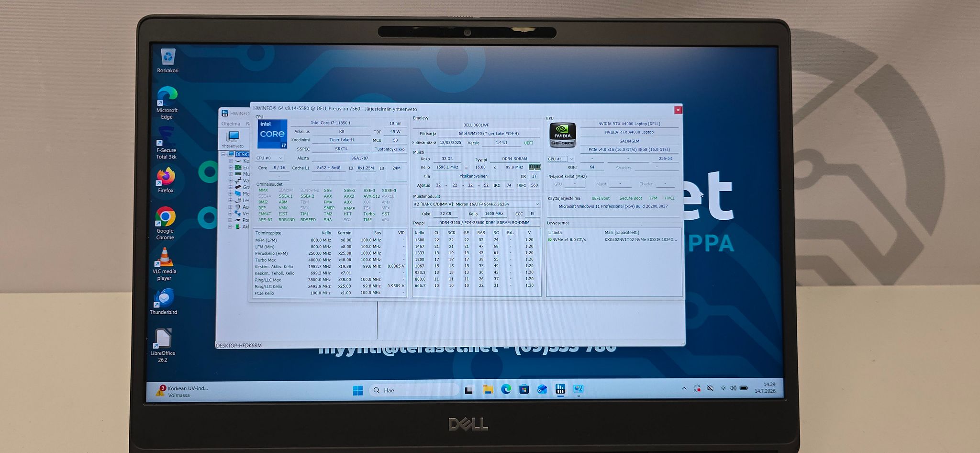980x453 pixels.
Task: Show hidden system tray icons chevron
Action: pos(684,388)
